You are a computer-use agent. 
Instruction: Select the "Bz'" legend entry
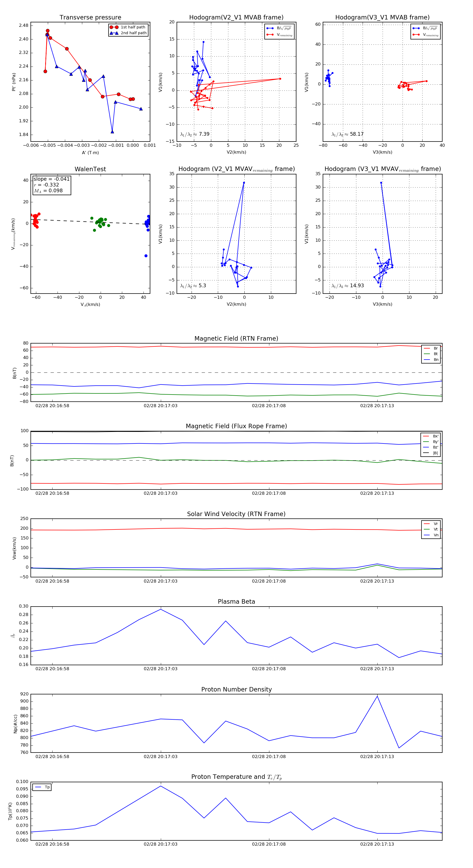click(x=431, y=447)
